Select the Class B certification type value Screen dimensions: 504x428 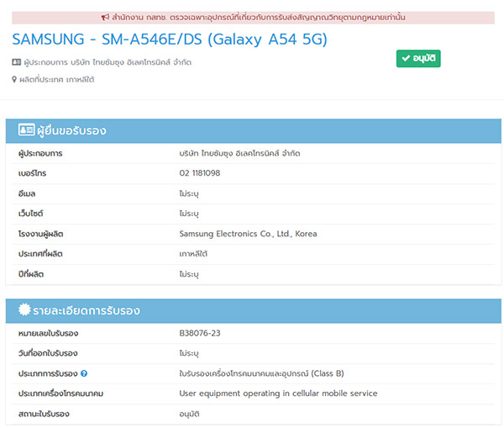(x=261, y=373)
